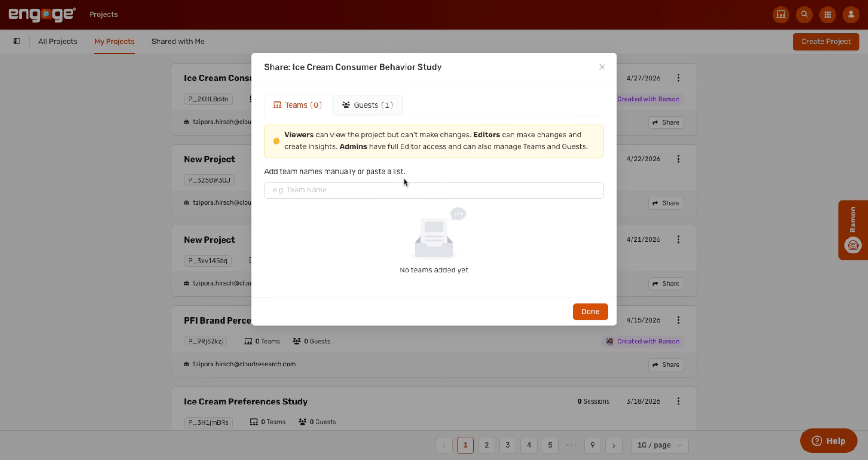The image size is (868, 460).
Task: Switch to the Guests (1) tab
Action: 368,105
